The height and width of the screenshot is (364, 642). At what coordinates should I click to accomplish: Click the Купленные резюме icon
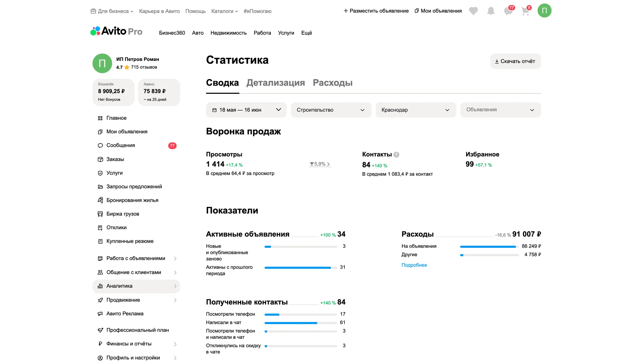100,241
